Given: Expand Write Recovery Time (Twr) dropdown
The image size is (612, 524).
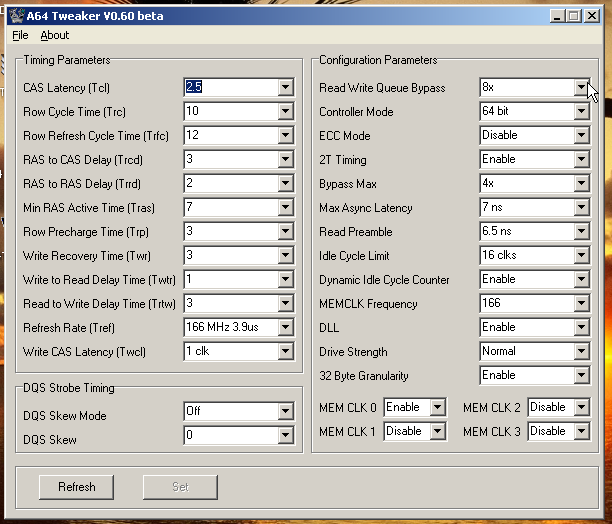Looking at the screenshot, I should click(286, 255).
